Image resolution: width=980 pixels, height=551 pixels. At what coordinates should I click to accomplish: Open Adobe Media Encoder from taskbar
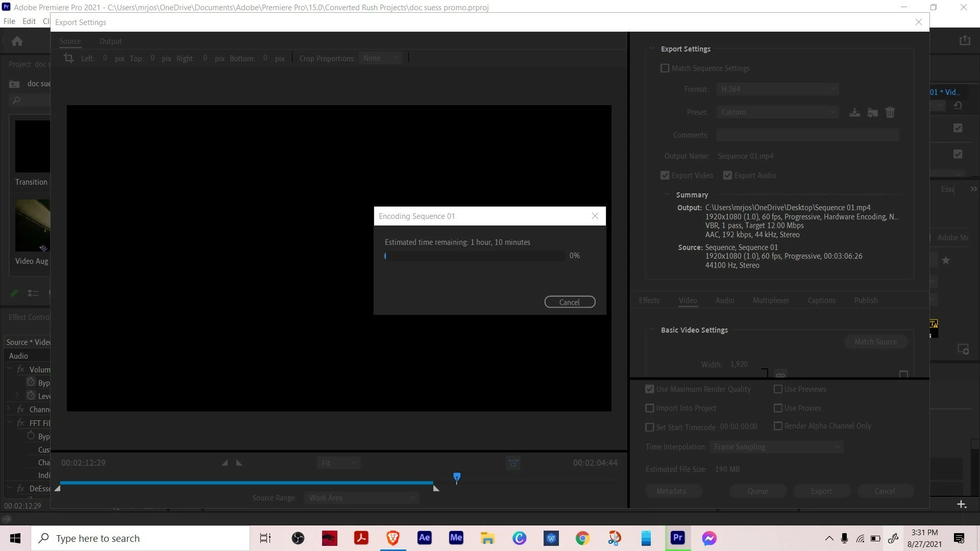click(456, 538)
